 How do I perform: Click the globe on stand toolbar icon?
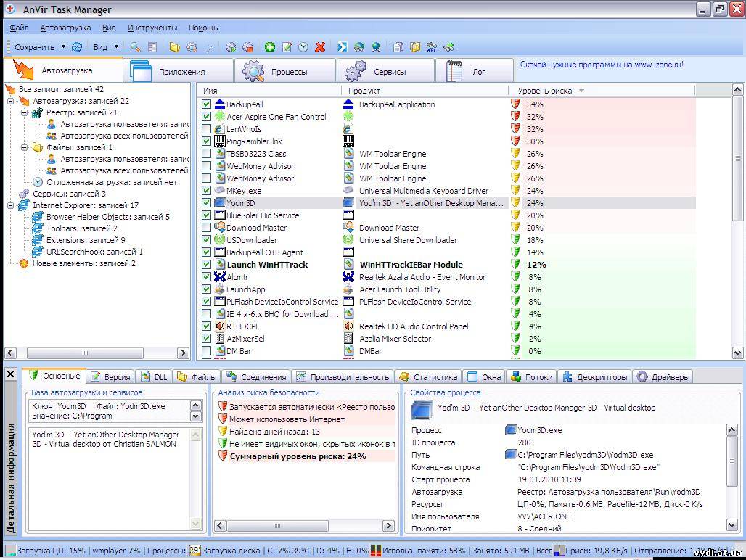click(376, 47)
